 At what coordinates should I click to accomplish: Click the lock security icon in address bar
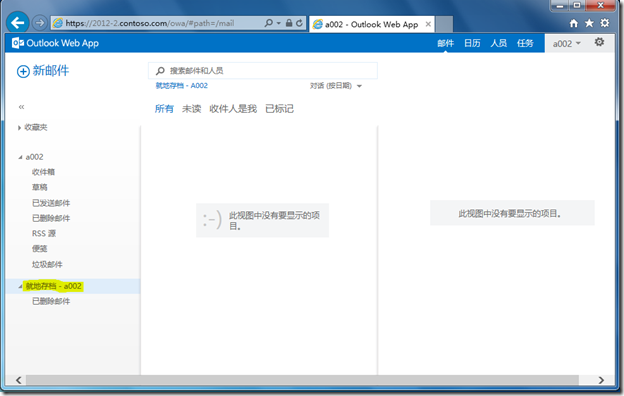pos(289,23)
